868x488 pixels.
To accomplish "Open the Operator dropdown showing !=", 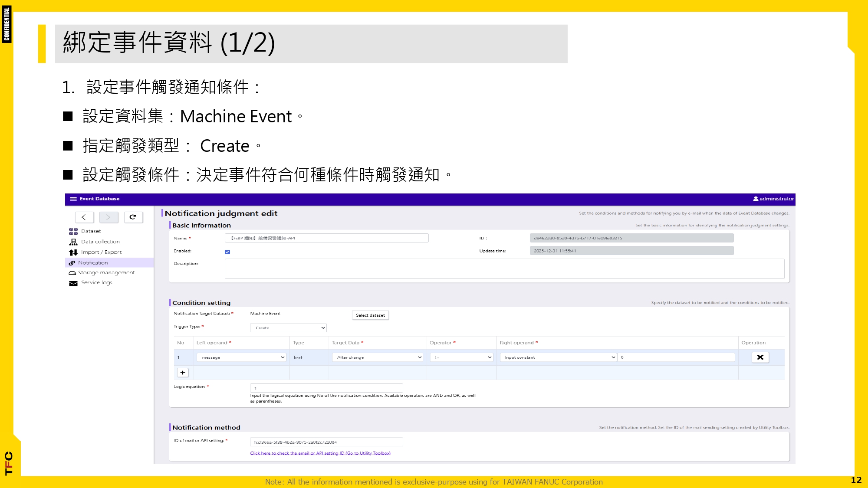I will (461, 357).
